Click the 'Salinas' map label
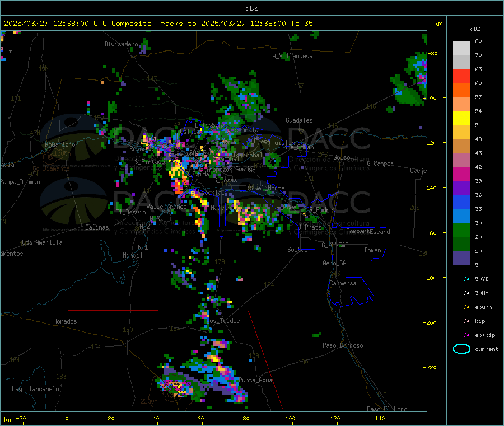The height and width of the screenshot is (426, 504). [x=97, y=227]
